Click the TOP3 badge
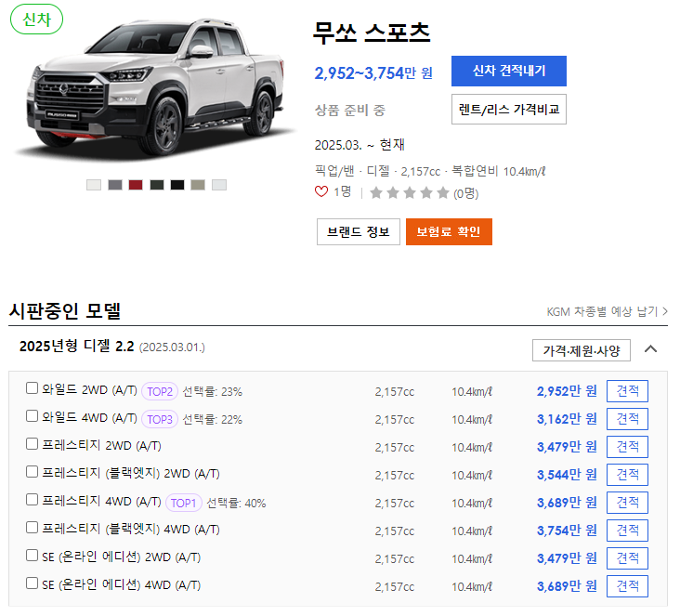The height and width of the screenshot is (616, 680). (x=160, y=419)
